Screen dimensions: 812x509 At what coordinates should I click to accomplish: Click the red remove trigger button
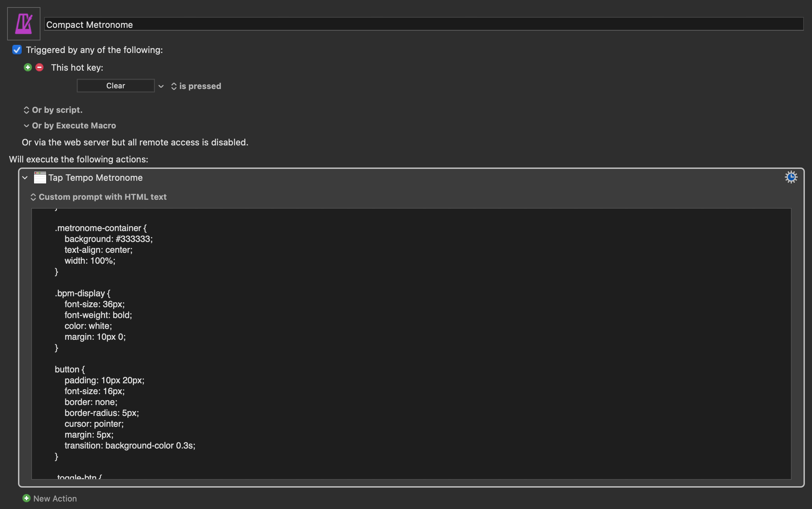[39, 67]
